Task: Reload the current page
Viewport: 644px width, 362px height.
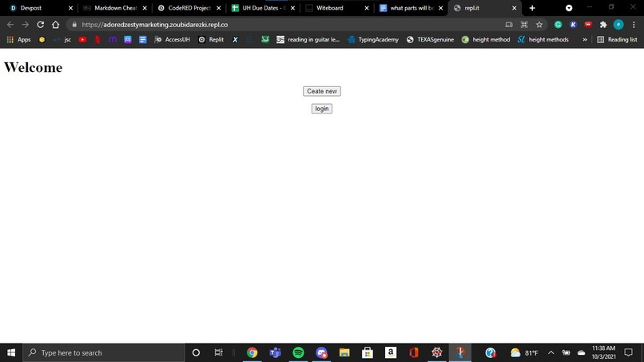Action: pos(40,25)
